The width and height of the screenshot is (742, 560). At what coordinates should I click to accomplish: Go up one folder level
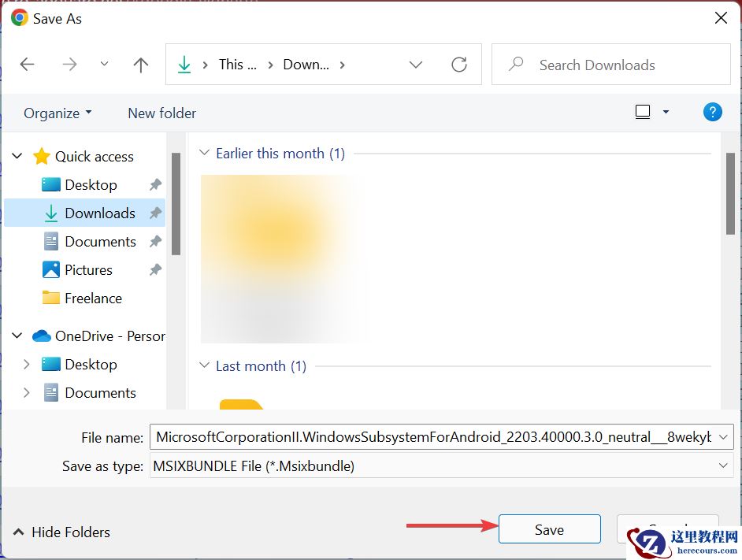(140, 65)
